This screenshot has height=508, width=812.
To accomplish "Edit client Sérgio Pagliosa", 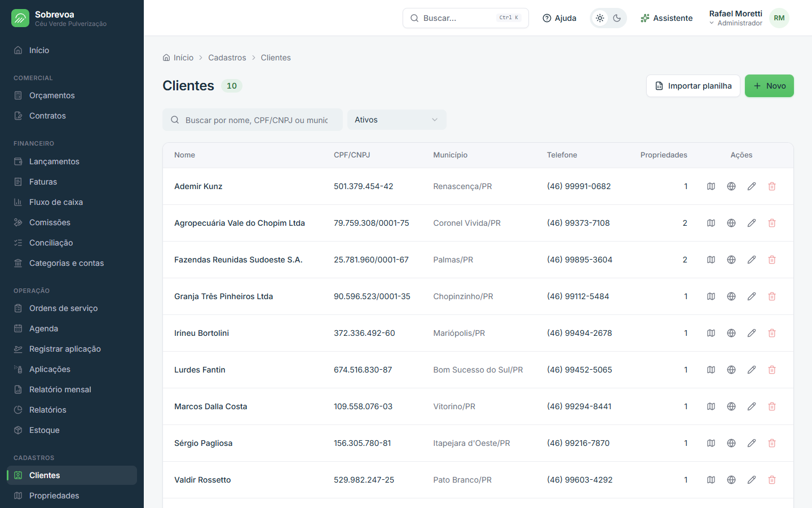I will tap(752, 443).
